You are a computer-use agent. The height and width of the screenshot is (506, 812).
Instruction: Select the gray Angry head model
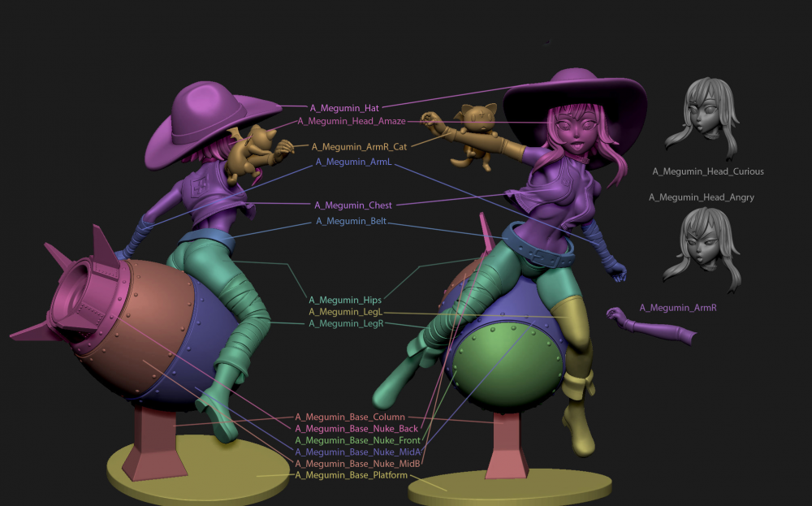click(x=702, y=249)
